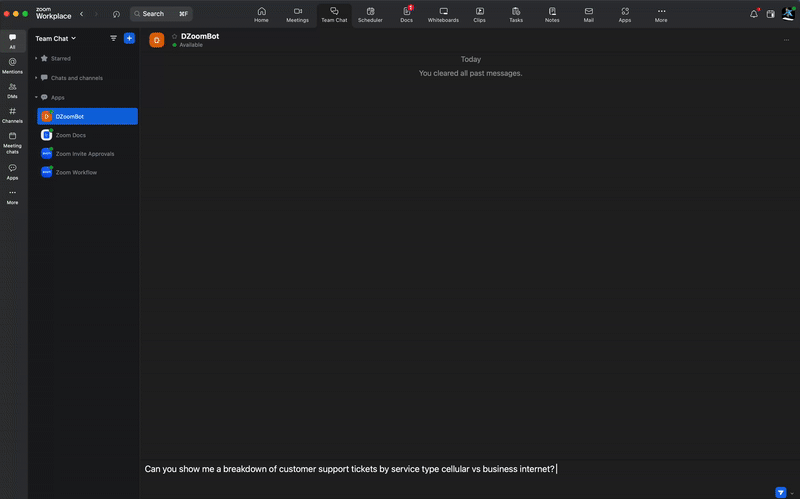Image resolution: width=800 pixels, height=499 pixels.
Task: Open Apps in the top navigation bar
Action: 625,15
